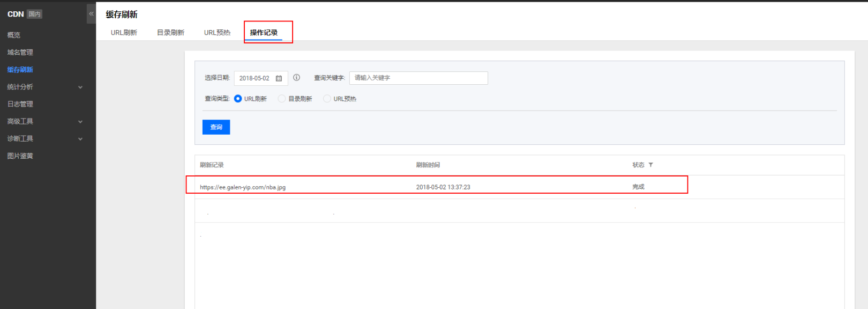Go to 域名管理 in the sidebar
Screen dimensions: 868x309
click(20, 53)
